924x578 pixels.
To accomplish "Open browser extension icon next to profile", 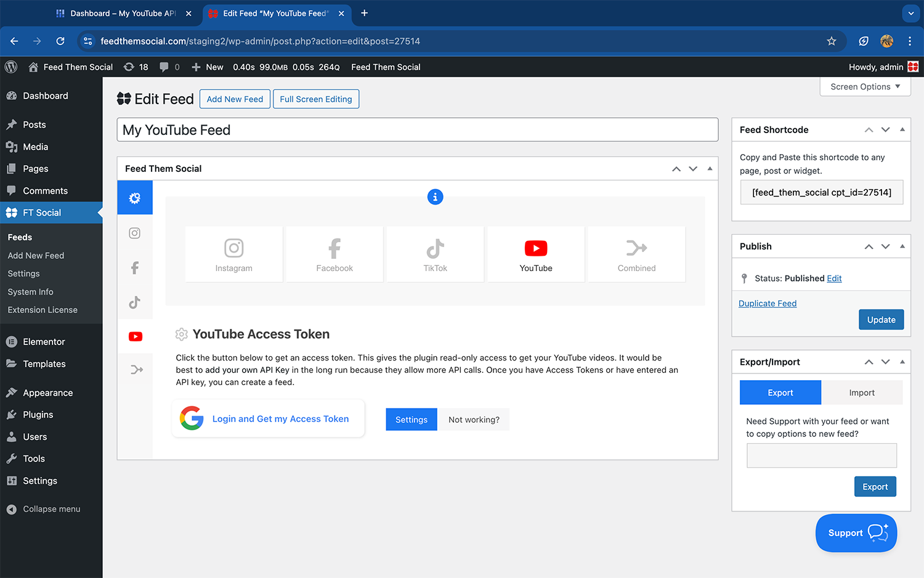I will pos(864,41).
